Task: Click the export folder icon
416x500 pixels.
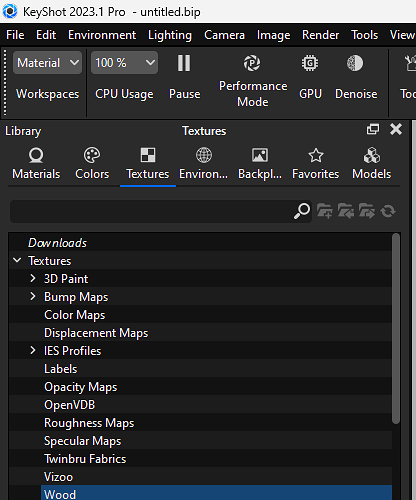Action: (367, 211)
